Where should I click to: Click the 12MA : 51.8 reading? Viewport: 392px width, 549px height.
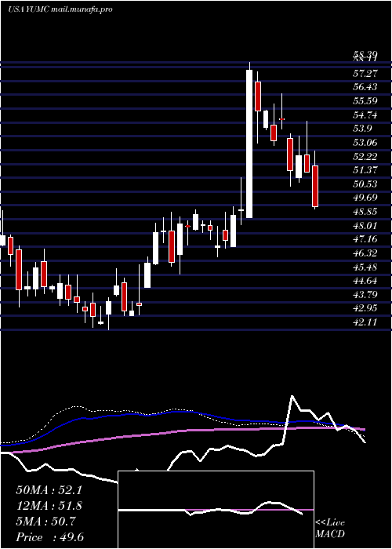click(49, 506)
